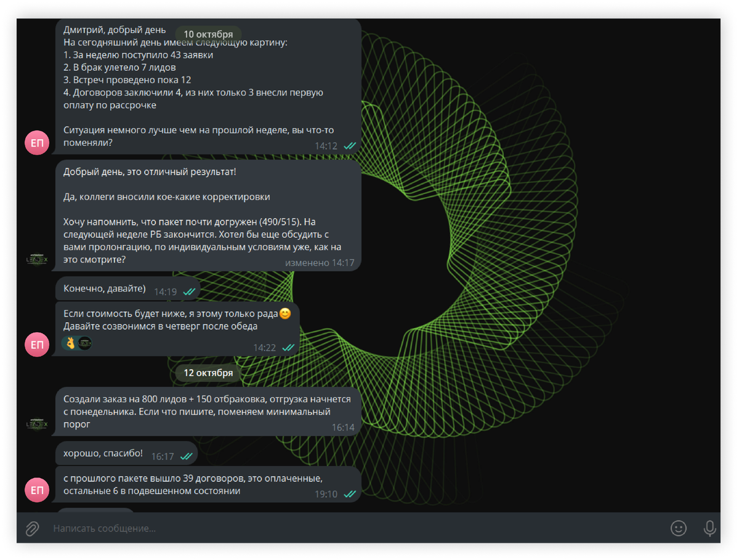This screenshot has height=560, width=739.
Task: Click the message "Конечно, давайте)"
Action: (x=128, y=289)
